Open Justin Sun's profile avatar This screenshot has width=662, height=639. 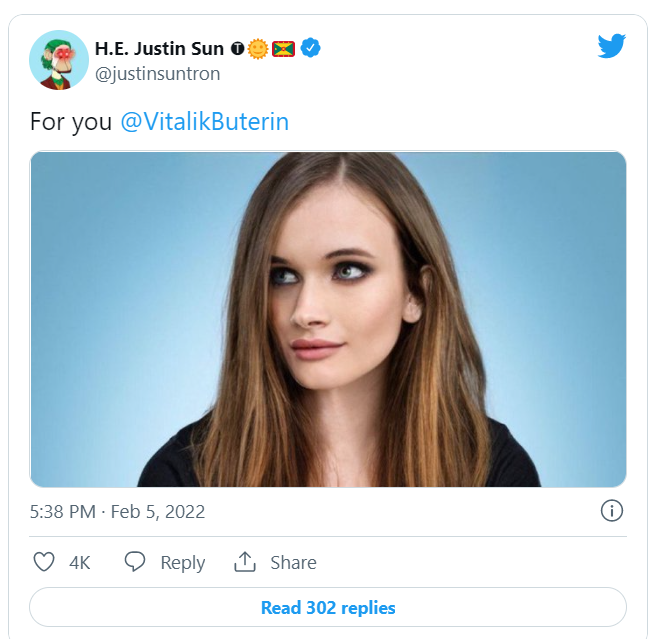coord(59,60)
